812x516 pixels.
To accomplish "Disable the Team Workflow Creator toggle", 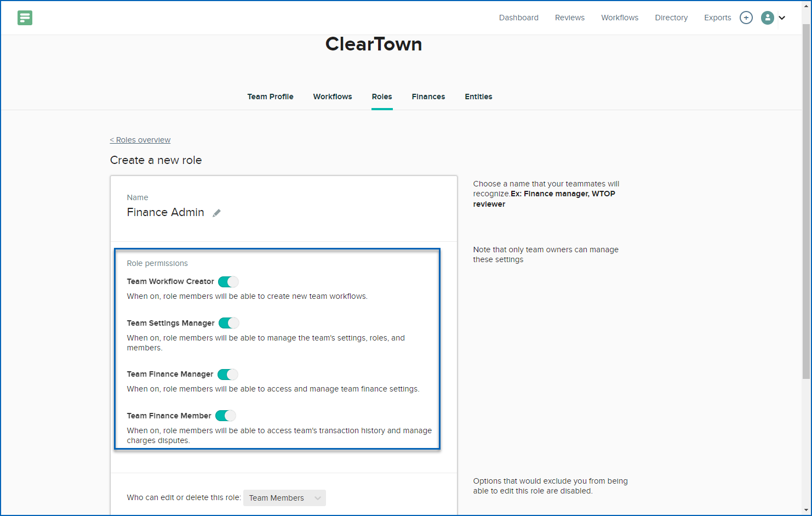I will pyautogui.click(x=228, y=281).
